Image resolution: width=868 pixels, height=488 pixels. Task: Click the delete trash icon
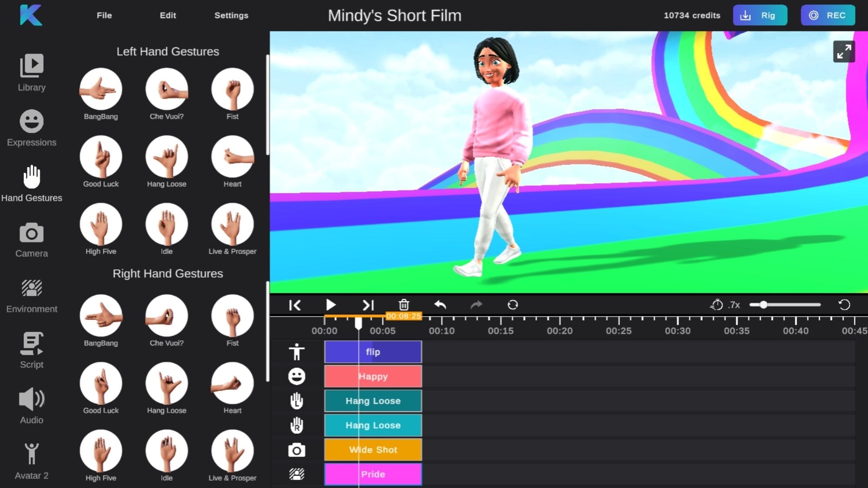click(404, 305)
